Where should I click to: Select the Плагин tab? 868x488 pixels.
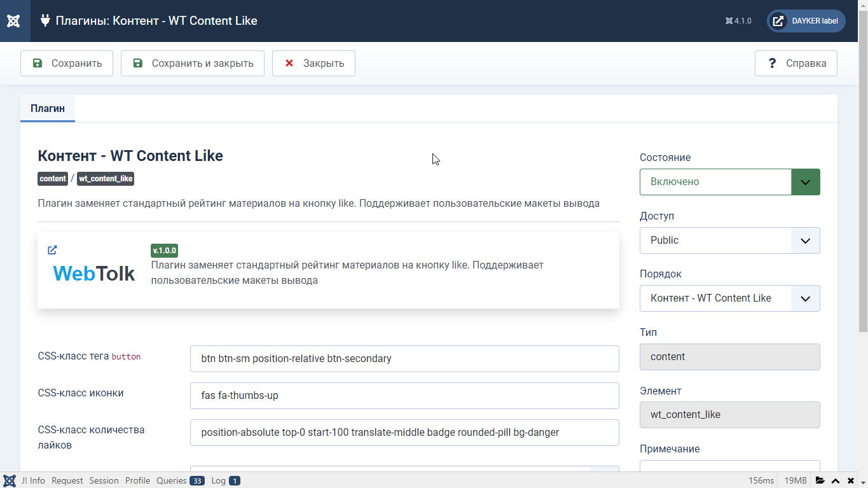coord(48,108)
